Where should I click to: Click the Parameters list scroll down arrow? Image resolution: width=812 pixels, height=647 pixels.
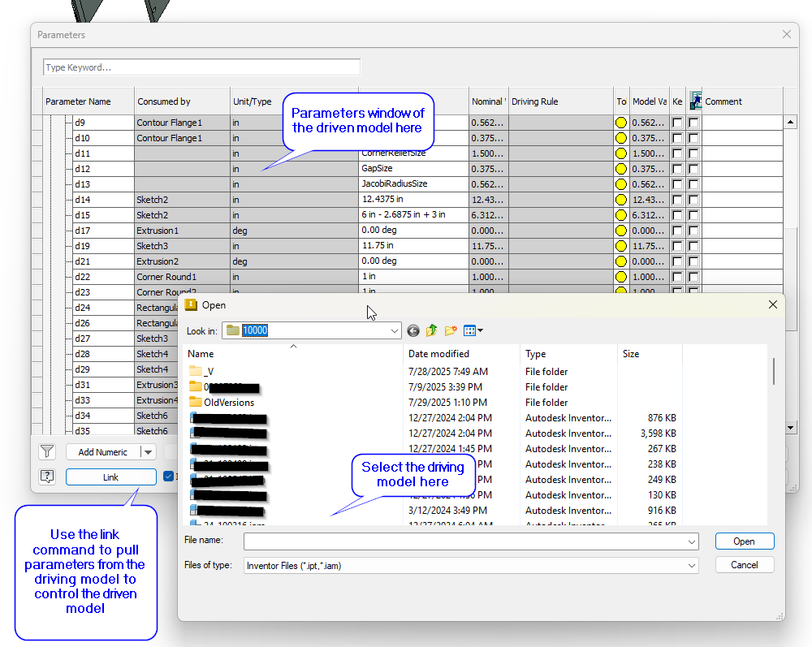tap(790, 428)
